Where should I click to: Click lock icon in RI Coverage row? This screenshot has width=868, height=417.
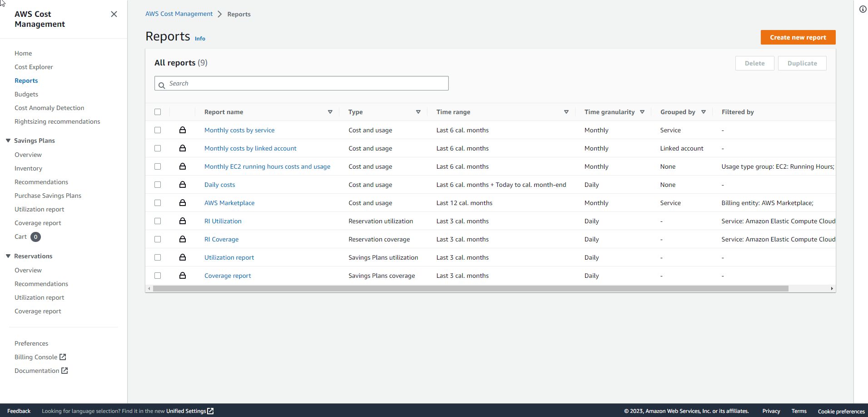[183, 239]
